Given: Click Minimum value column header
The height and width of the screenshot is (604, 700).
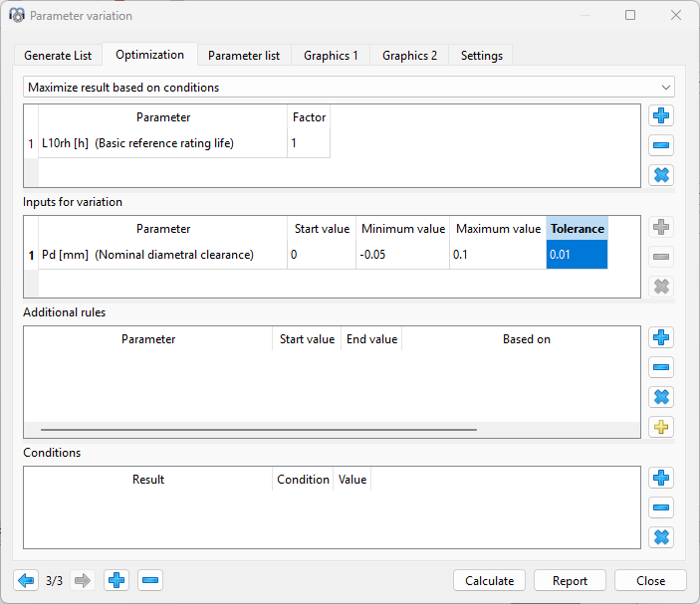Looking at the screenshot, I should tap(402, 229).
